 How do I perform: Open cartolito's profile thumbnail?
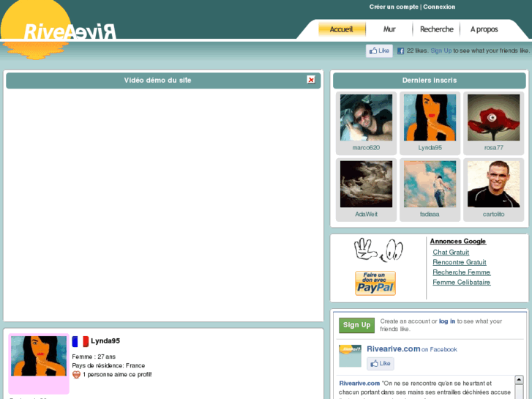click(494, 184)
